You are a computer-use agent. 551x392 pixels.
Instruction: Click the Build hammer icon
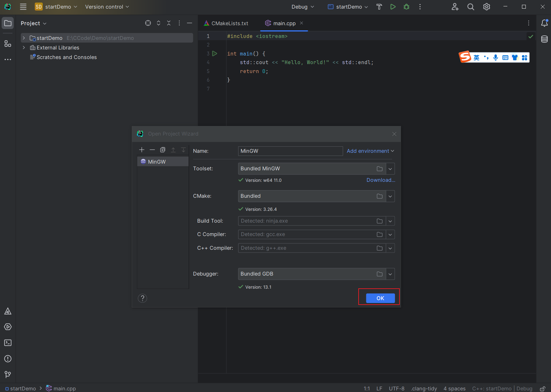click(379, 7)
